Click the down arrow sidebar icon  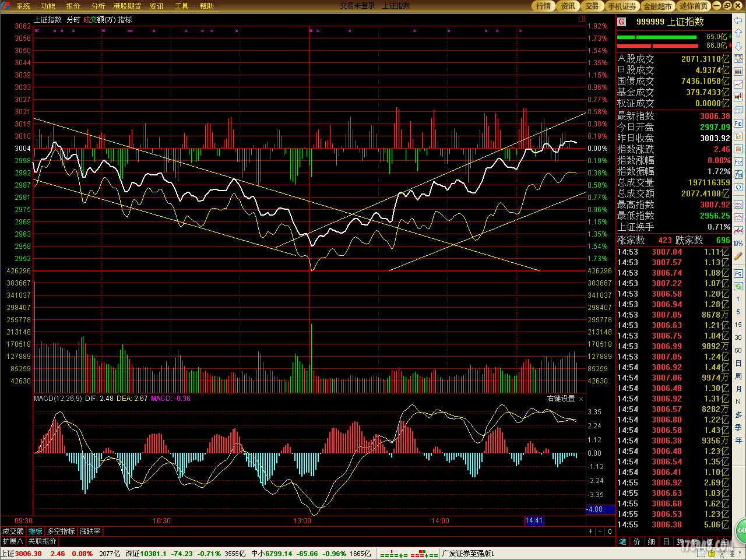pos(738,46)
